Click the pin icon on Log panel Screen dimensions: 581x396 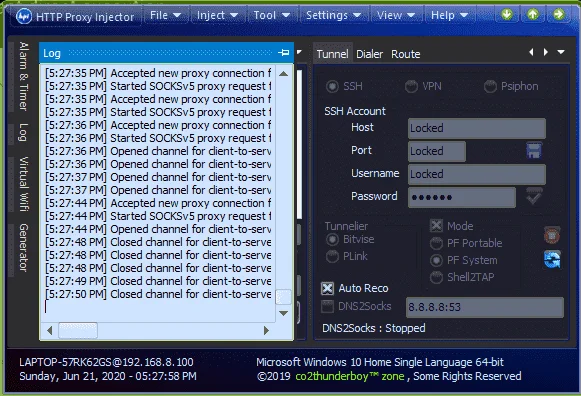[x=284, y=53]
